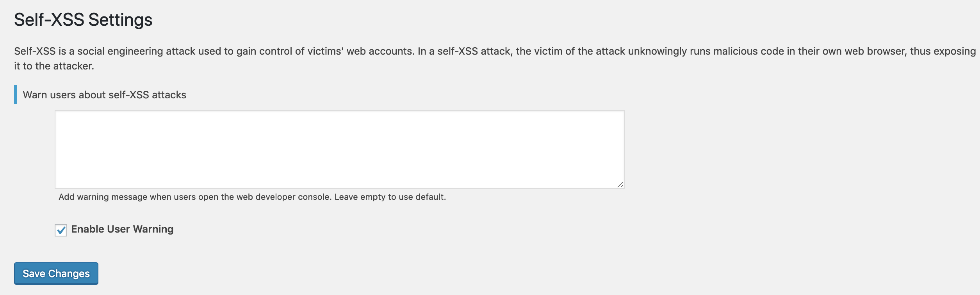The width and height of the screenshot is (980, 295).
Task: Click the "Enable User Warning" label text
Action: (122, 229)
